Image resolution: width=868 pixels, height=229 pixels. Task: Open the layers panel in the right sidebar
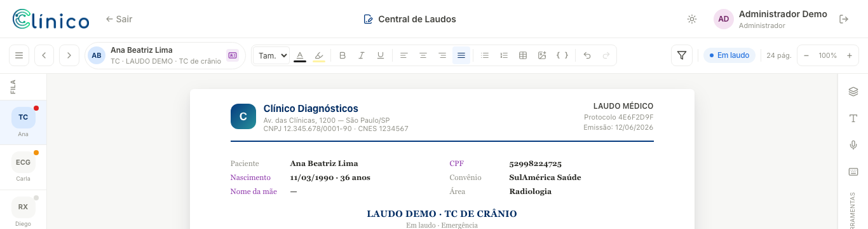(853, 92)
